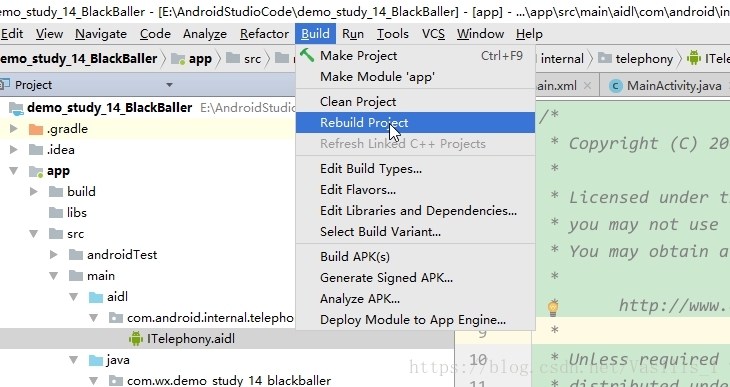Select the libs folder
730x387 pixels.
tap(76, 213)
